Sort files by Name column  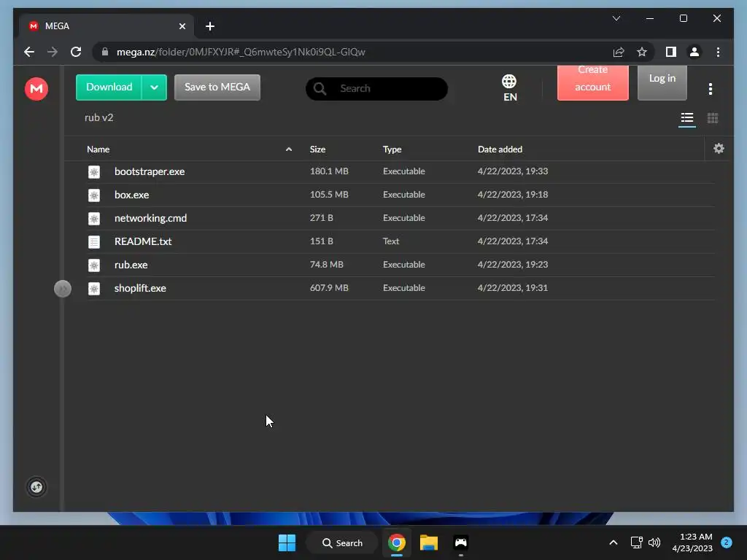pos(98,149)
